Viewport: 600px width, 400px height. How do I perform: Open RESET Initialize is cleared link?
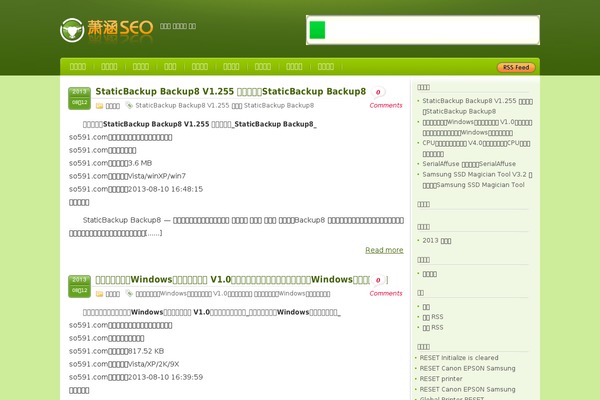pos(459,358)
